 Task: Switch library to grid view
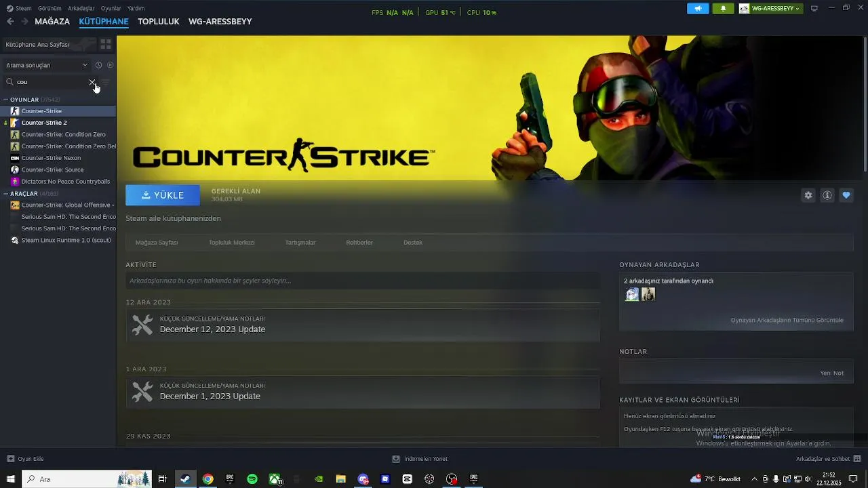(x=106, y=44)
